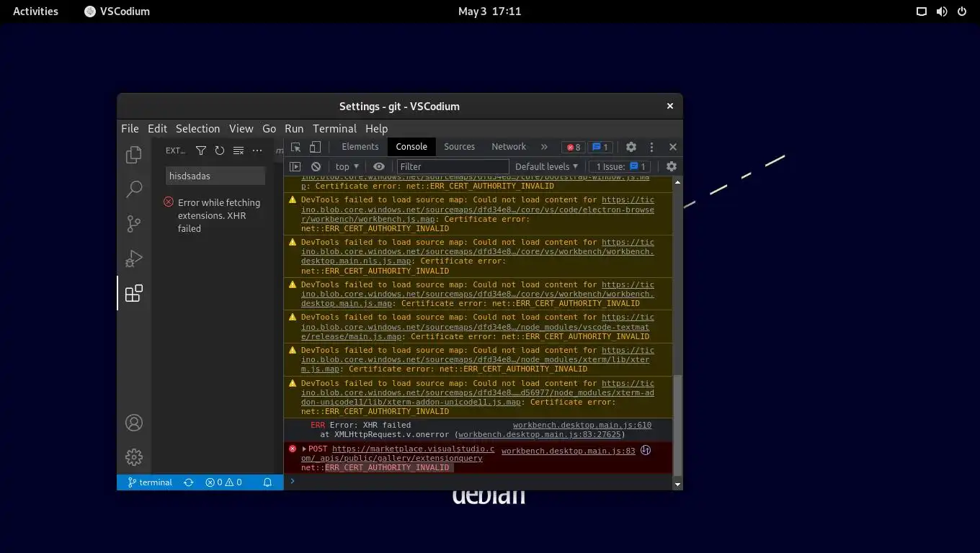980x553 pixels.
Task: Open the Selection menu
Action: (x=197, y=128)
